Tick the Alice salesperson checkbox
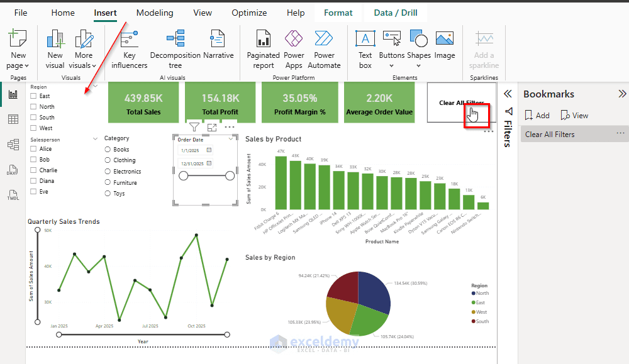 coord(34,149)
